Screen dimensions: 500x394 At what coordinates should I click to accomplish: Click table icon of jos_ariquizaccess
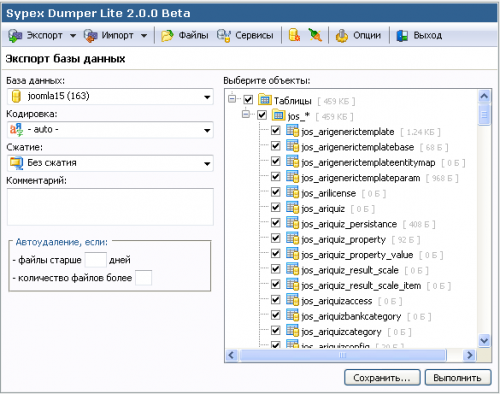292,299
